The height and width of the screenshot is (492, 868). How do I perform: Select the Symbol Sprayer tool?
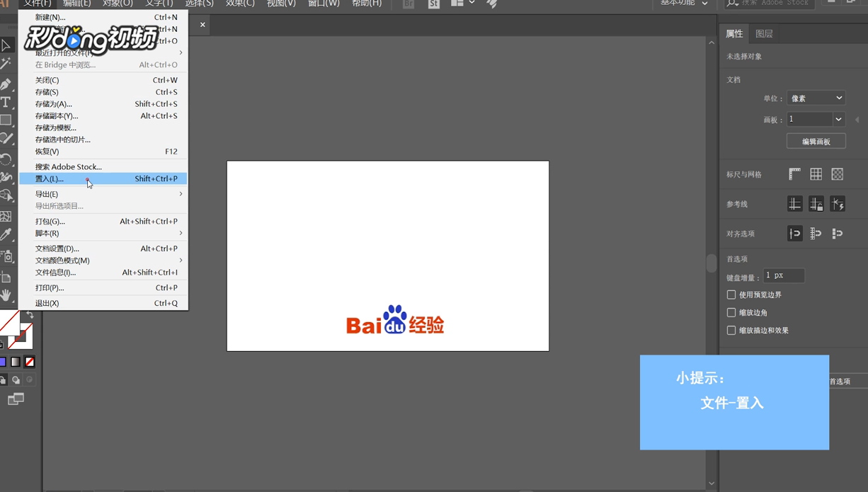tap(6, 256)
